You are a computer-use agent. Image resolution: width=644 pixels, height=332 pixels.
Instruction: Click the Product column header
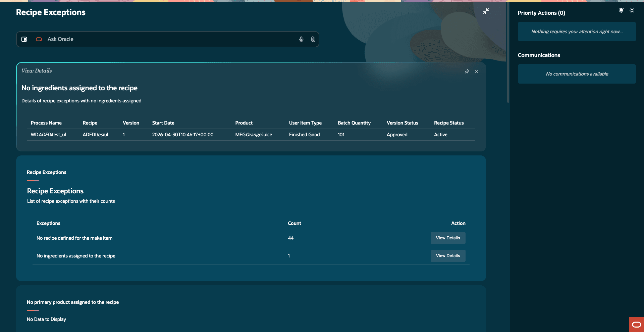(244, 123)
